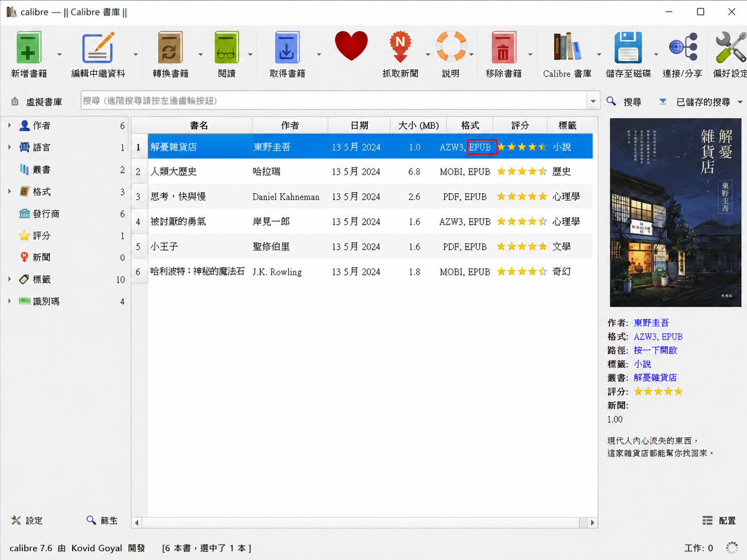Select 叢書 in the tag browser
This screenshot has width=747, height=560.
tap(41, 170)
